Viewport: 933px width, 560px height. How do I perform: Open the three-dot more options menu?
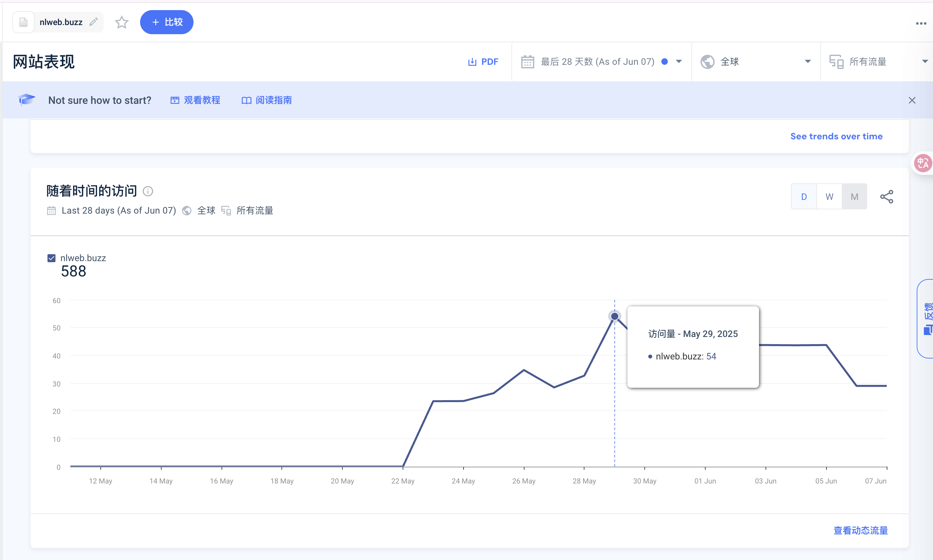(921, 23)
